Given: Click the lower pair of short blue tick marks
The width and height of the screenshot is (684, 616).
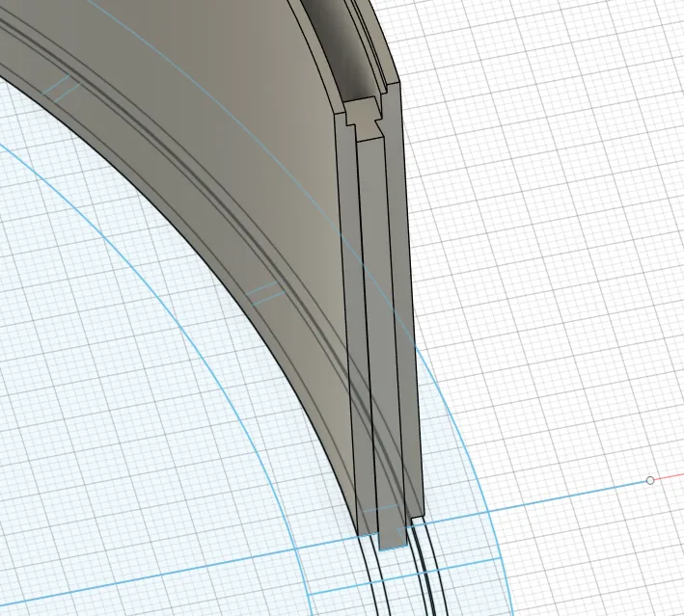Looking at the screenshot, I should tap(265, 293).
